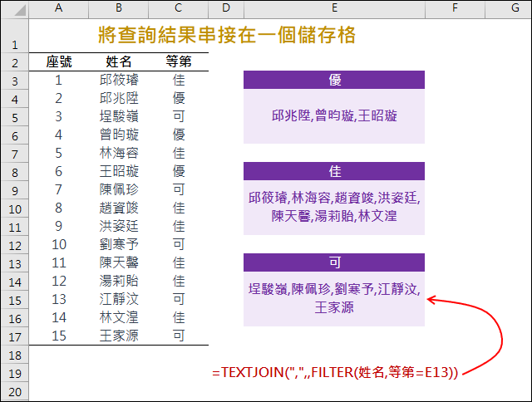This screenshot has height=402, width=532.
Task: Click result cell starting with 埕駿嶺,陳佩珍
Action: click(334, 299)
